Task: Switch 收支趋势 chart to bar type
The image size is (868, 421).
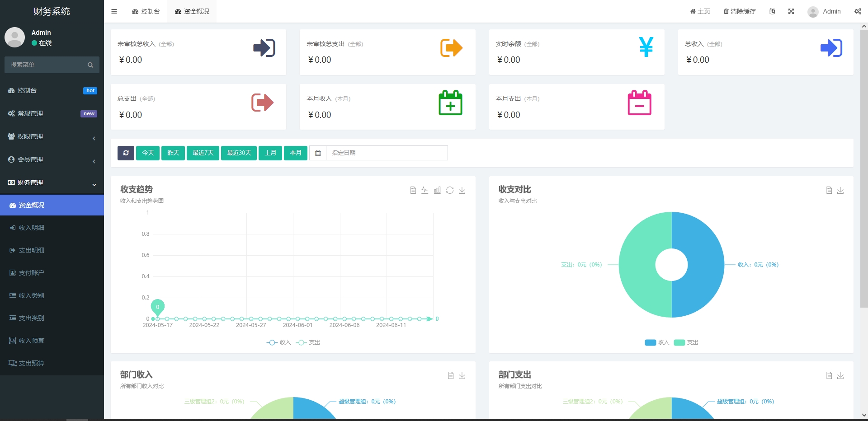Action: pos(437,191)
